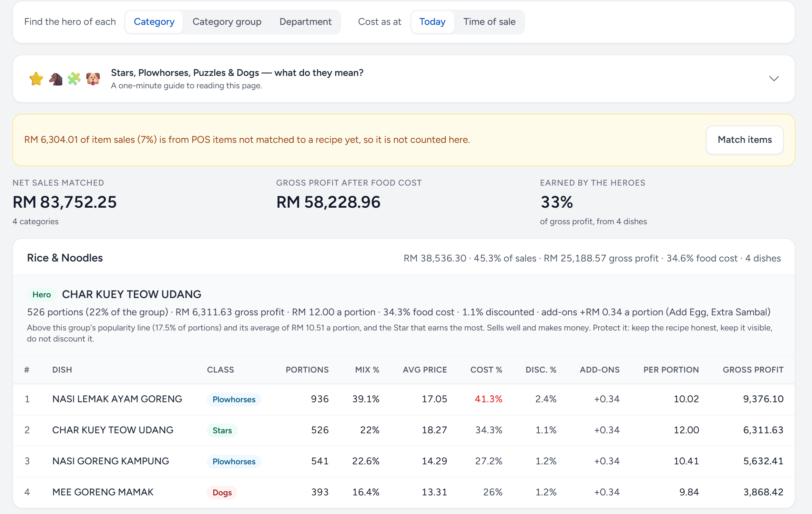Set cost as at Today

[x=432, y=22]
